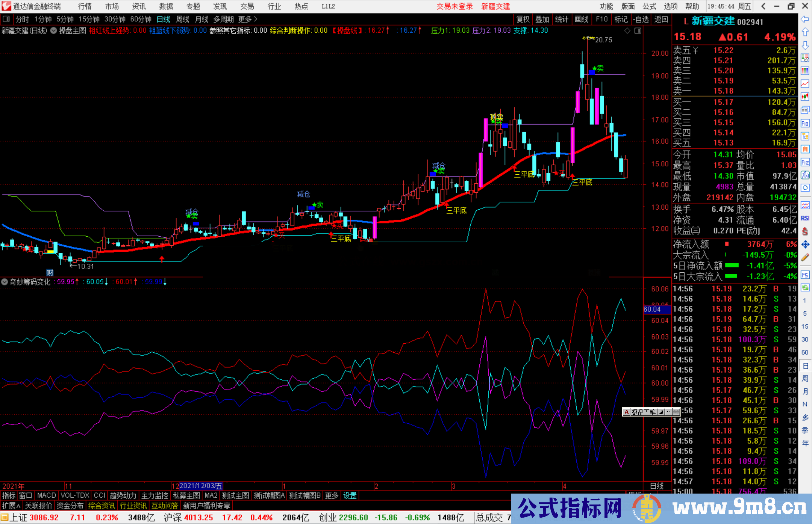Screen dimensions: 812x524
Task: Select the 周 period in right sidebar
Action: [x=805, y=378]
